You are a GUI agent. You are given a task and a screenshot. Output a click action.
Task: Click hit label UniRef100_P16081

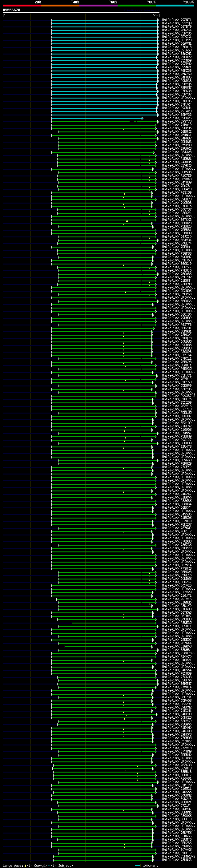coord(177,778)
